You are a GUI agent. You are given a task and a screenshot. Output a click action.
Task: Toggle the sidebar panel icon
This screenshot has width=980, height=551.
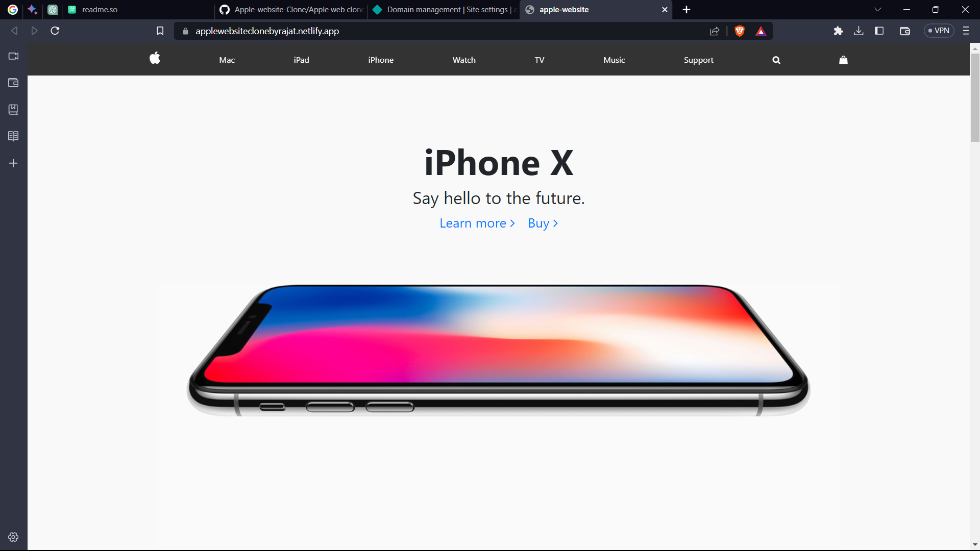click(x=879, y=31)
